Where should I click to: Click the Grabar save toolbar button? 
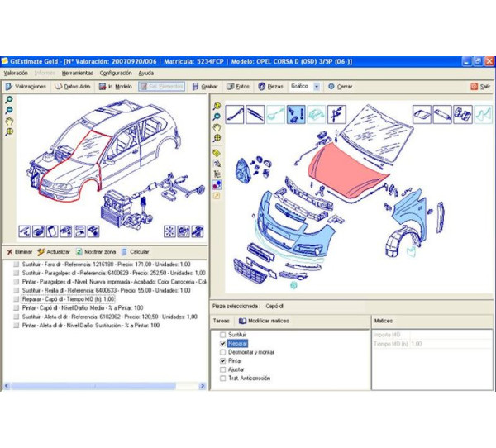[x=204, y=86]
